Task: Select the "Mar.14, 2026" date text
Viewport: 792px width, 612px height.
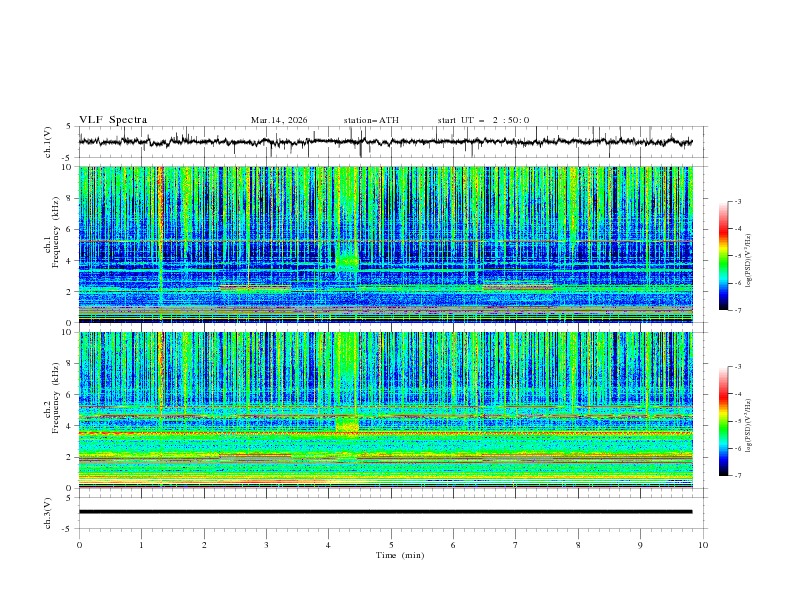Action: tap(279, 120)
